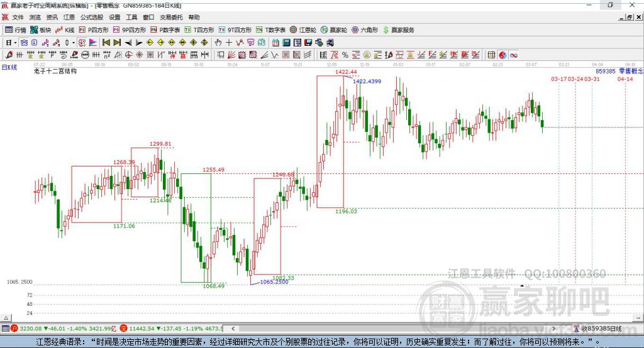The height and width of the screenshot is (348, 644).
Task: Click horizontal scrollbar right arrow
Action: click(553, 329)
